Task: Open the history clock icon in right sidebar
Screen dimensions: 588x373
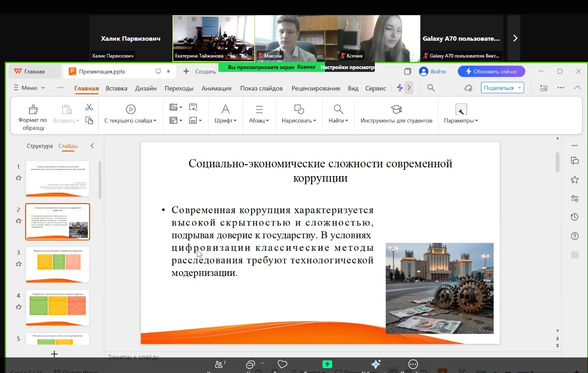Action: tap(574, 217)
